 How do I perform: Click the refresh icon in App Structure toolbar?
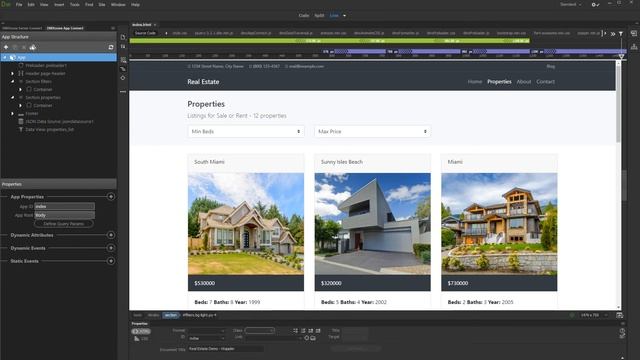pyautogui.click(x=111, y=47)
